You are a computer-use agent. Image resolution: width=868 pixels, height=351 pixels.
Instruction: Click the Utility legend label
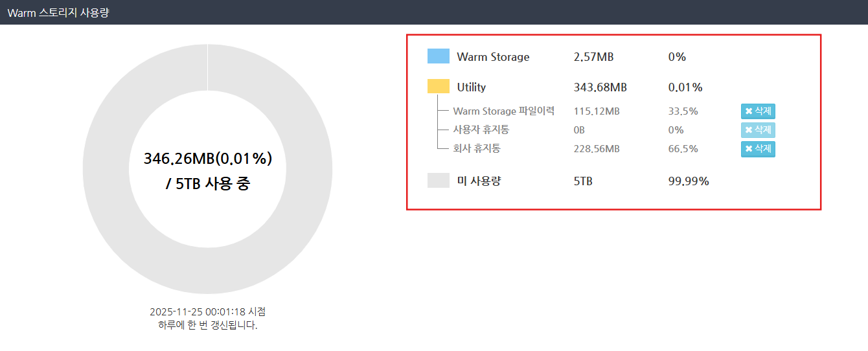click(x=471, y=87)
